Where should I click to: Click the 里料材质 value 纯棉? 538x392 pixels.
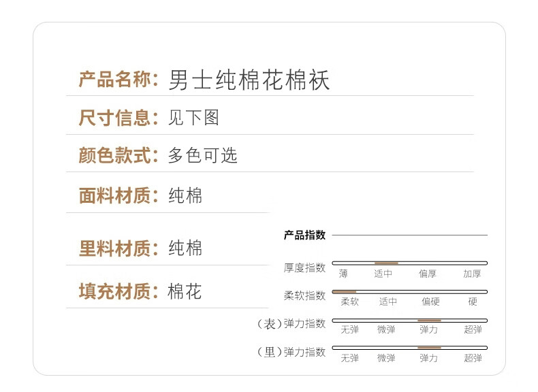click(x=185, y=248)
